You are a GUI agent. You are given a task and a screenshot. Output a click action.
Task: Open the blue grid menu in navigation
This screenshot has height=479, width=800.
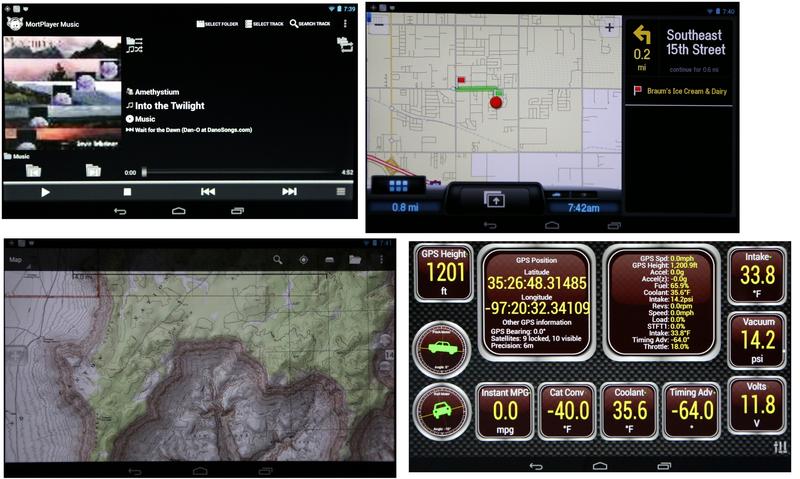(398, 187)
